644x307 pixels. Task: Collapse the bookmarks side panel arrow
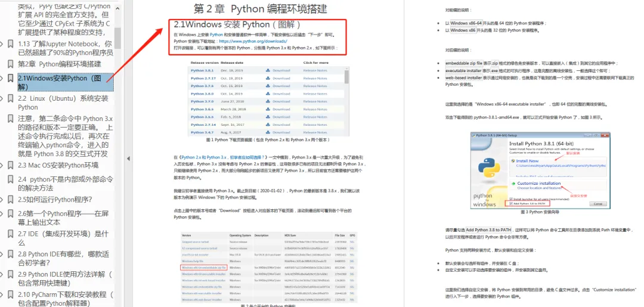click(x=128, y=159)
